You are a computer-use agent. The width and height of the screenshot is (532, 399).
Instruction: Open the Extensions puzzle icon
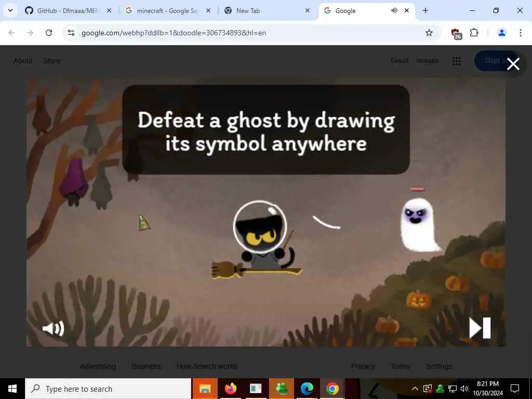coord(474,33)
